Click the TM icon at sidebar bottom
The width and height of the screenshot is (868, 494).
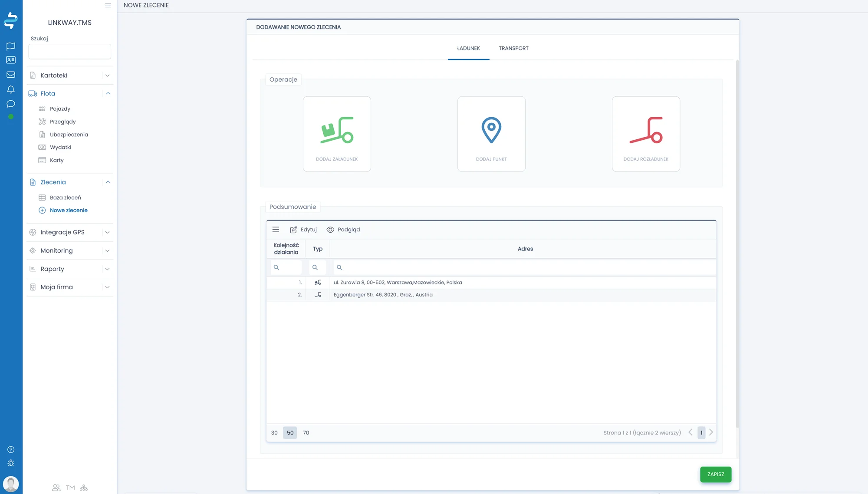coord(70,487)
